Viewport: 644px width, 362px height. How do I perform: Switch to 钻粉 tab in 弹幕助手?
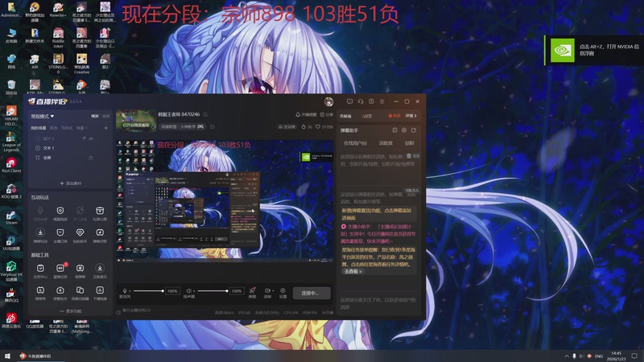click(x=410, y=143)
